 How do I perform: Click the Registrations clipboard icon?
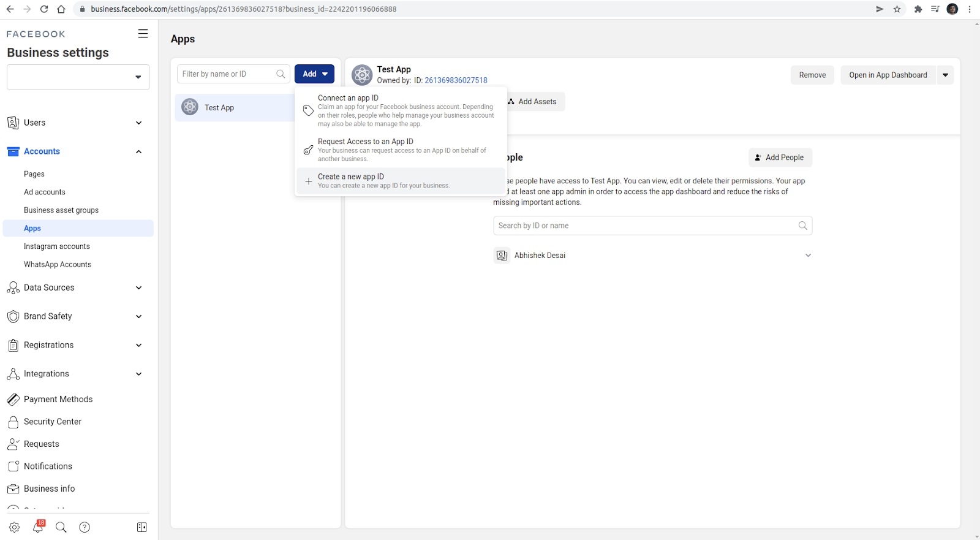pyautogui.click(x=13, y=345)
